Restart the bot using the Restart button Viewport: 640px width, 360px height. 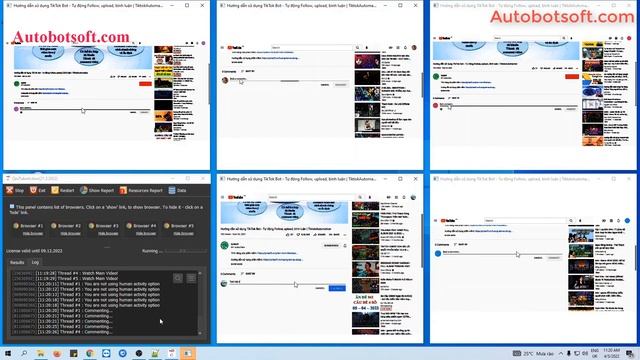click(x=63, y=190)
